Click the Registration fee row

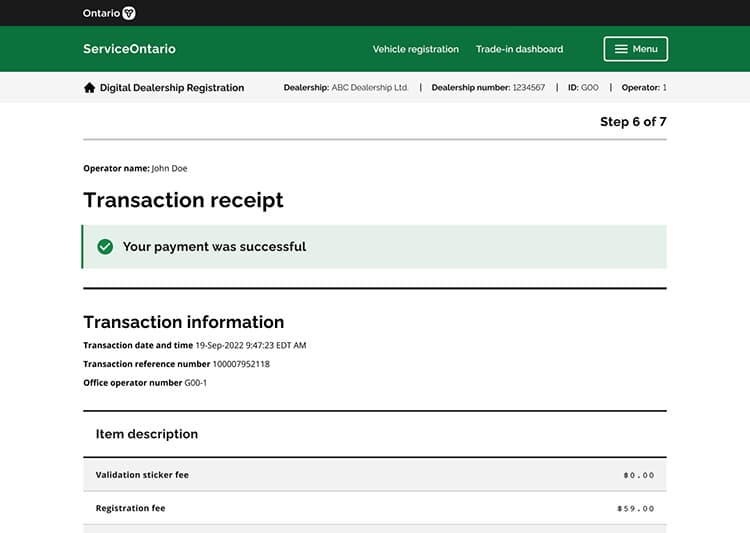coord(374,508)
